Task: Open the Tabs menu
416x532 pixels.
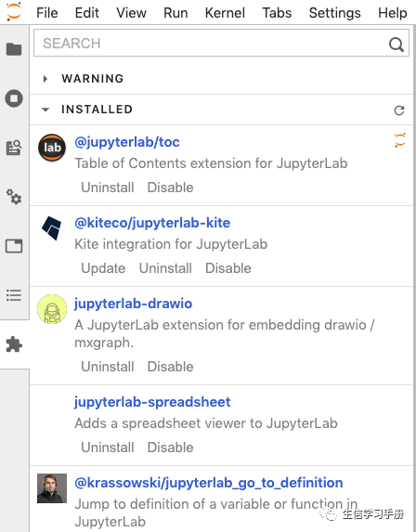Action: coord(277,13)
